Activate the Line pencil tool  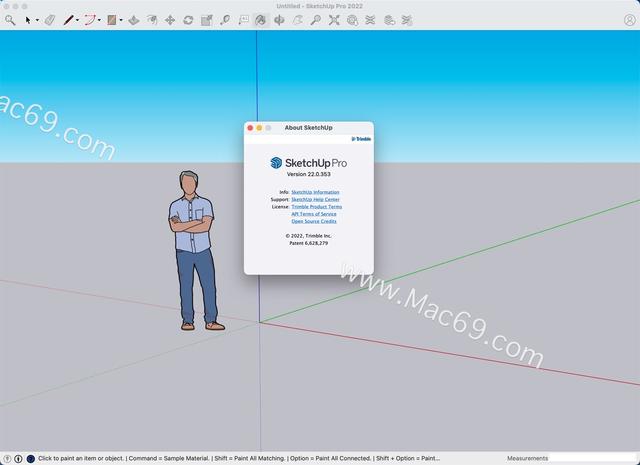[68, 20]
